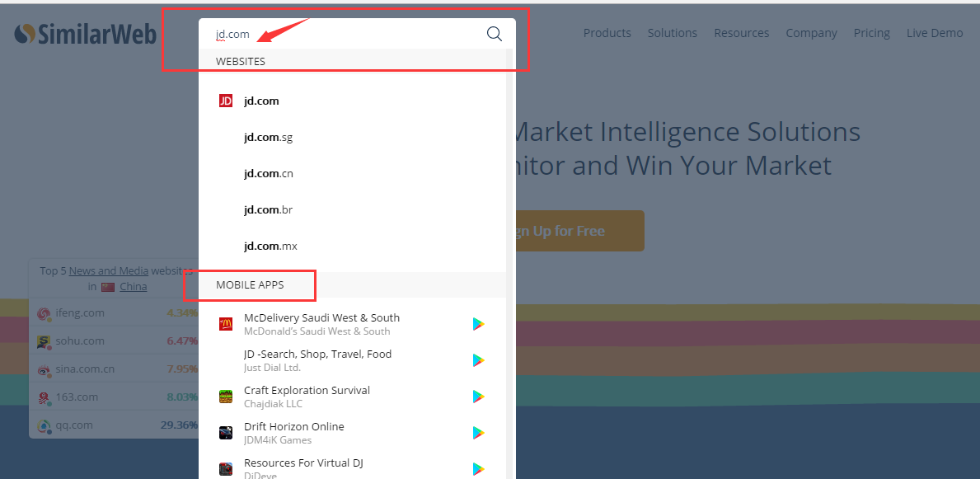Image resolution: width=980 pixels, height=479 pixels.
Task: Open sina.com.cn in top websites list
Action: (x=85, y=369)
